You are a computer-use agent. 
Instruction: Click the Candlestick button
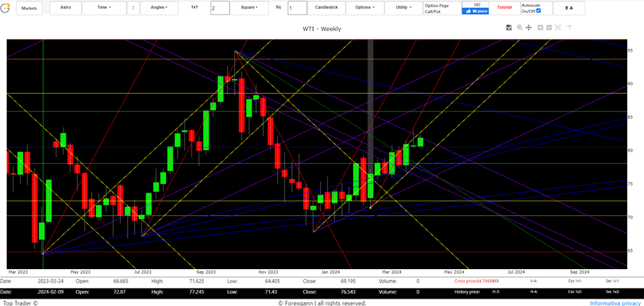tap(327, 8)
